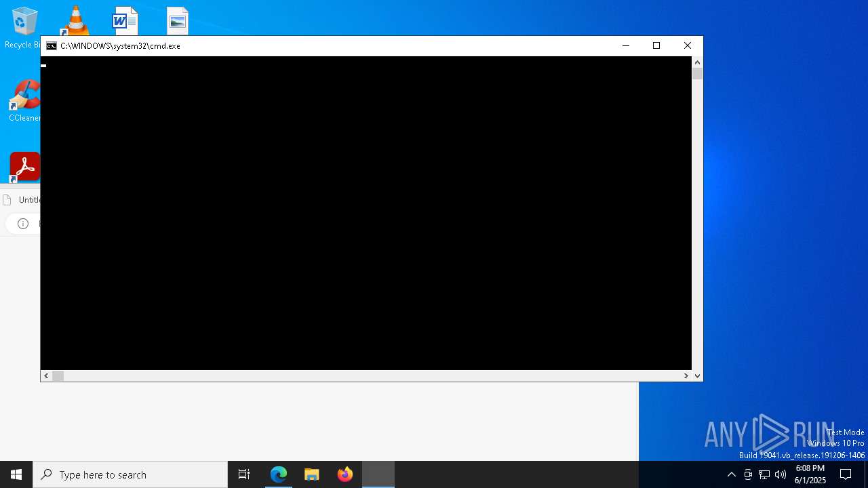Viewport: 868px width, 488px height.
Task: Open the Windows Start menu
Action: (x=16, y=474)
